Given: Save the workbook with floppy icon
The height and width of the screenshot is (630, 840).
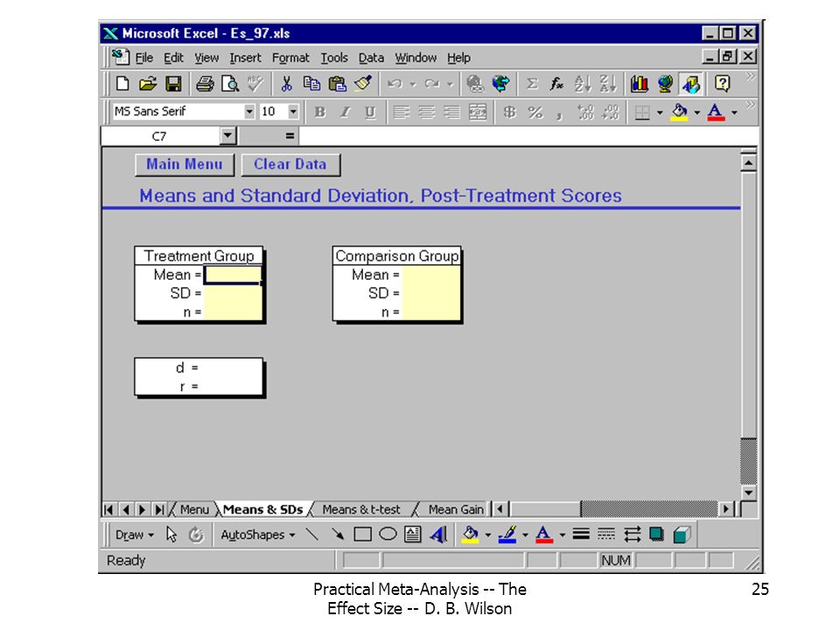Looking at the screenshot, I should pyautogui.click(x=173, y=84).
